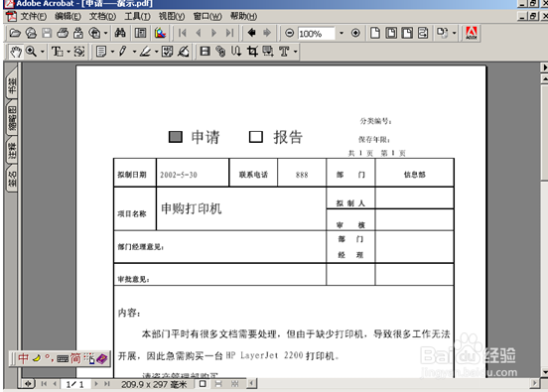Expand dropdown next to Text Select tool

coord(68,52)
